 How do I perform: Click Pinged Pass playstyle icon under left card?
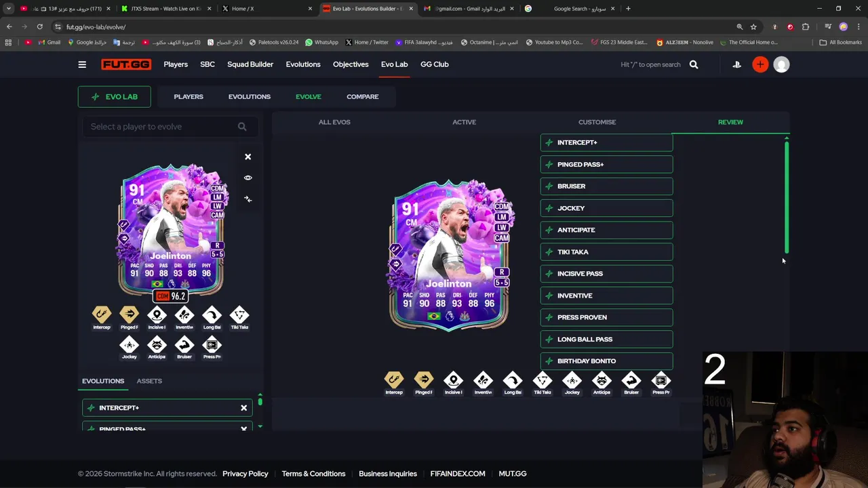point(129,315)
